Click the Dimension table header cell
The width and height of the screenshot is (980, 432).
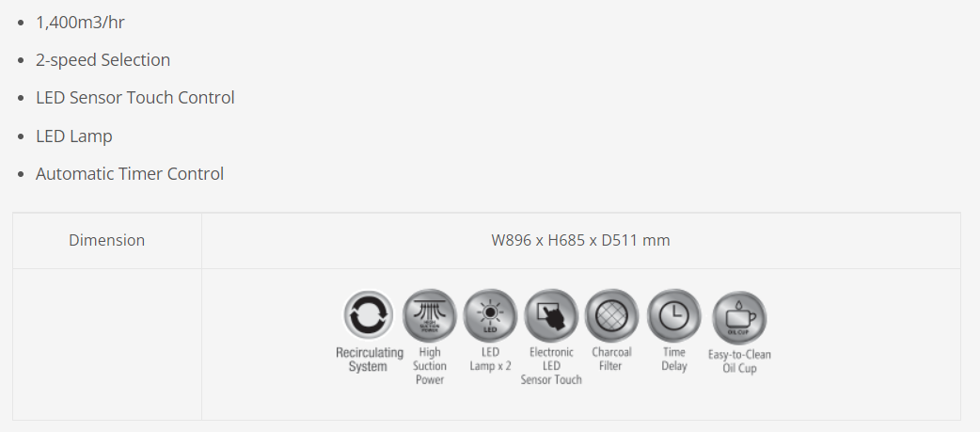[x=107, y=241]
